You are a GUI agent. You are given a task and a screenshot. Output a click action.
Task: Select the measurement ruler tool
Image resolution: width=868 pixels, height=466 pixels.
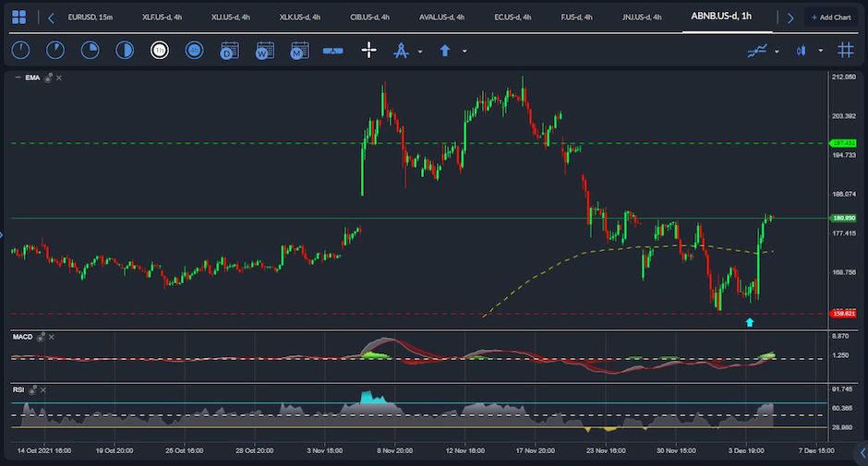(x=333, y=51)
